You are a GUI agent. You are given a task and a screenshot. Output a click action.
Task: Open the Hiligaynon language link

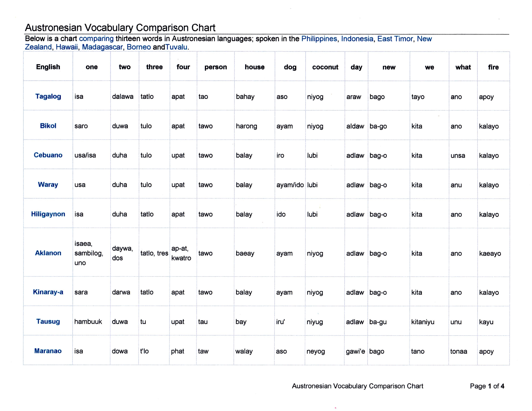[48, 214]
